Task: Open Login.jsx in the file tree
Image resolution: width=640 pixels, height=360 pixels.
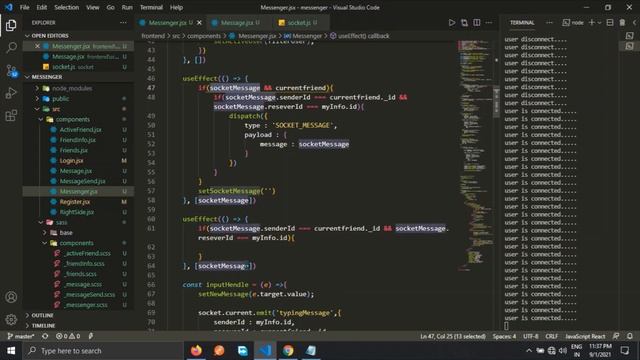Action: coord(71,161)
